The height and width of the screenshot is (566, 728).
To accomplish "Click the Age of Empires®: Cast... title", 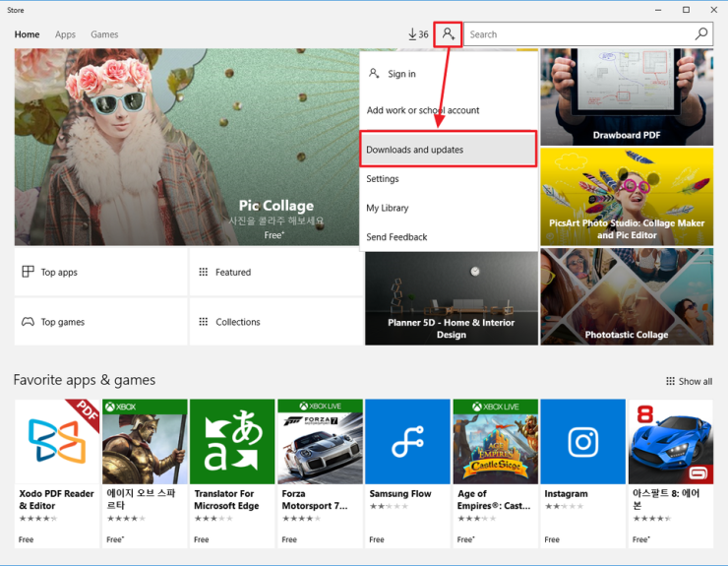I will tap(494, 499).
